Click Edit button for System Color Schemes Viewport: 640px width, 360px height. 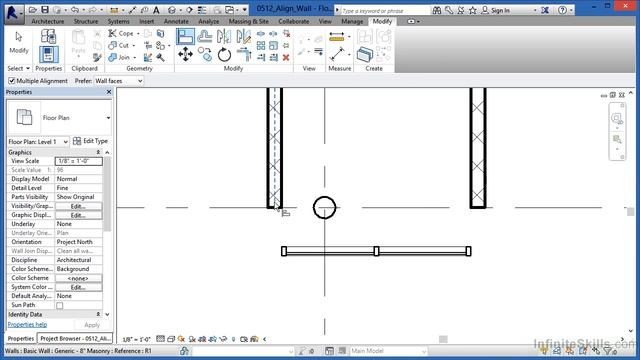78,287
